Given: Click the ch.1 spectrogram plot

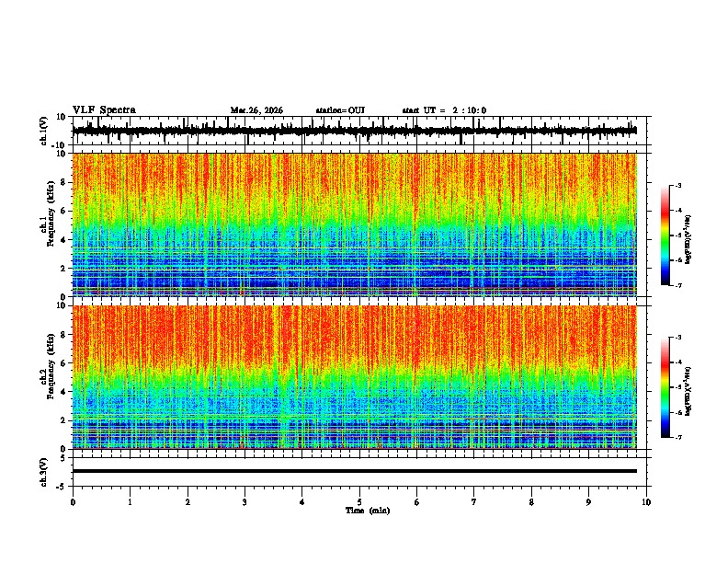Looking at the screenshot, I should coord(354,224).
